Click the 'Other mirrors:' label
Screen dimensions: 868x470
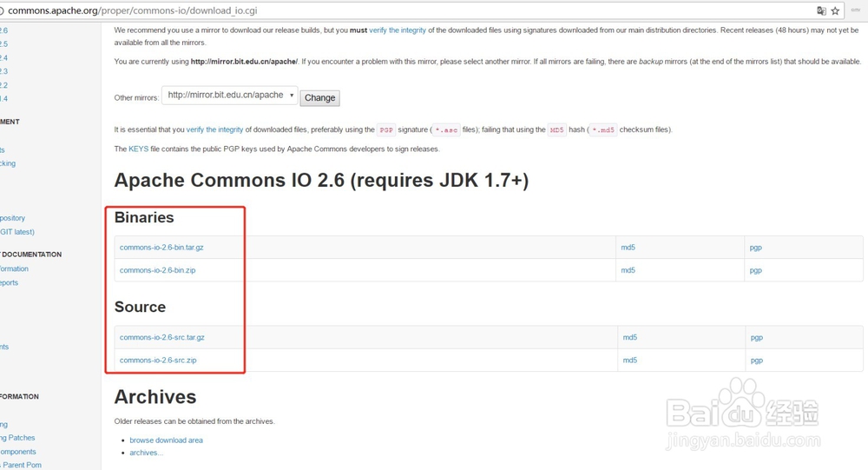coord(136,98)
